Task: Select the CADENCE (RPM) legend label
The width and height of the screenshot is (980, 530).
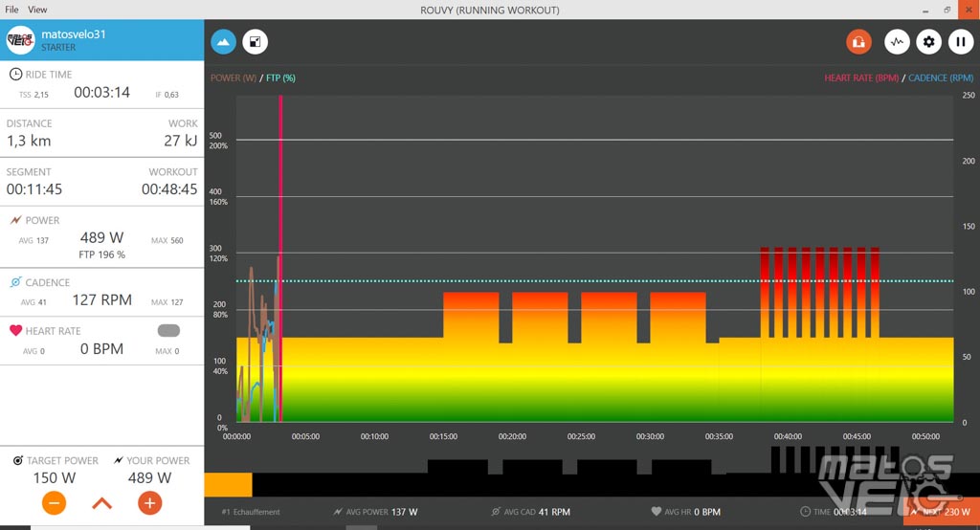Action: coord(941,78)
